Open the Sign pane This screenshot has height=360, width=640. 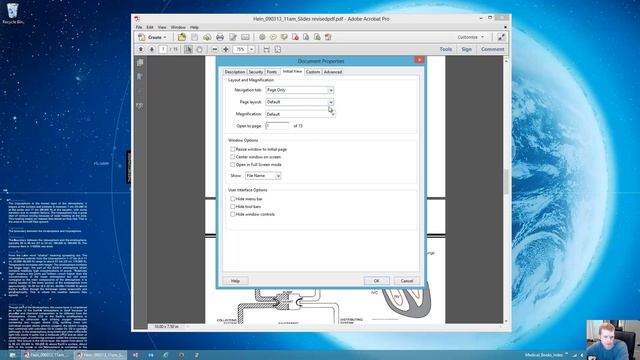pyautogui.click(x=467, y=49)
